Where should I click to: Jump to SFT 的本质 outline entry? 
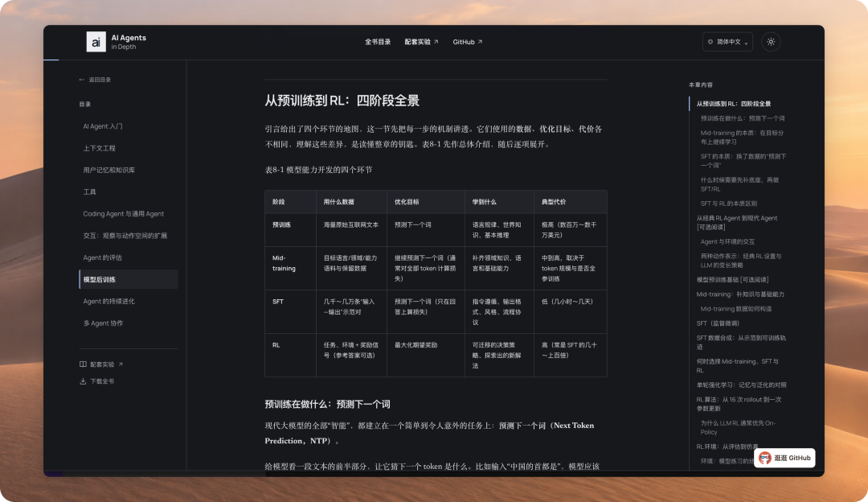(743, 161)
